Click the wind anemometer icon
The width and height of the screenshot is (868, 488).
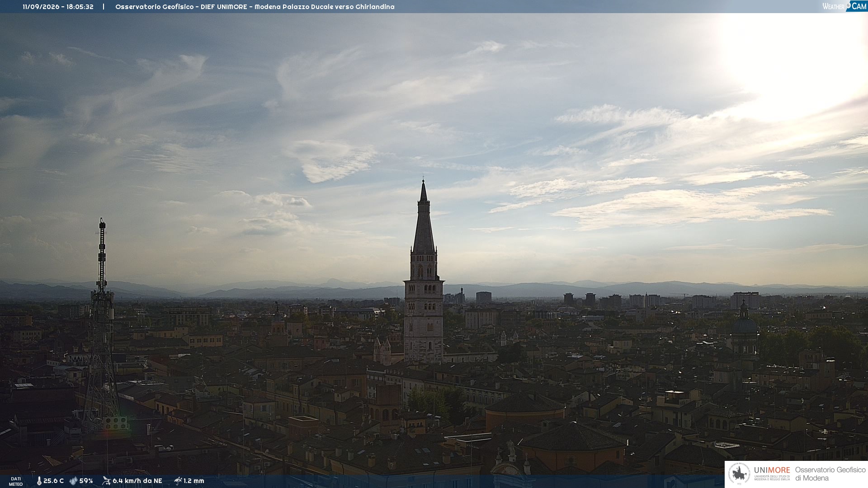pos(106,481)
